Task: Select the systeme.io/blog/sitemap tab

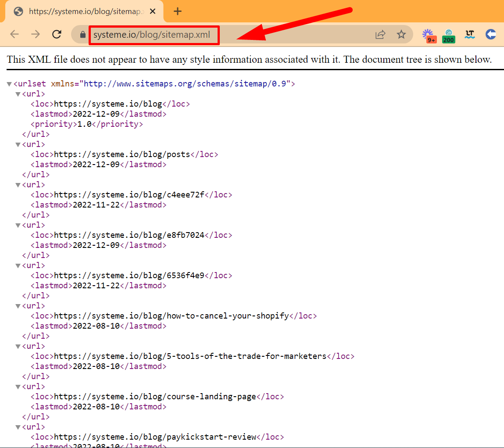Action: coord(84,11)
